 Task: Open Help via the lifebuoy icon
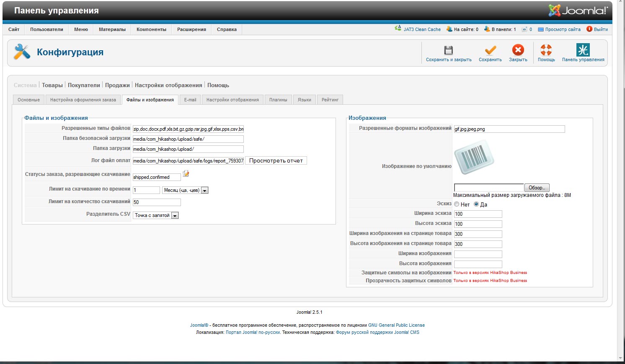pyautogui.click(x=546, y=50)
